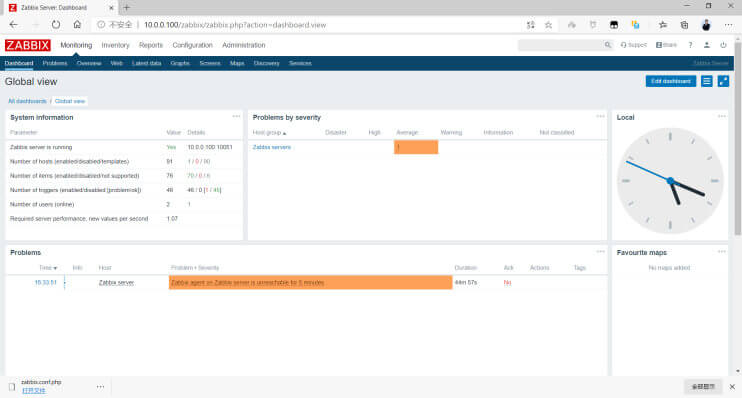This screenshot has height=398, width=742.
Task: Select Latest data submenu tab
Action: [147, 63]
